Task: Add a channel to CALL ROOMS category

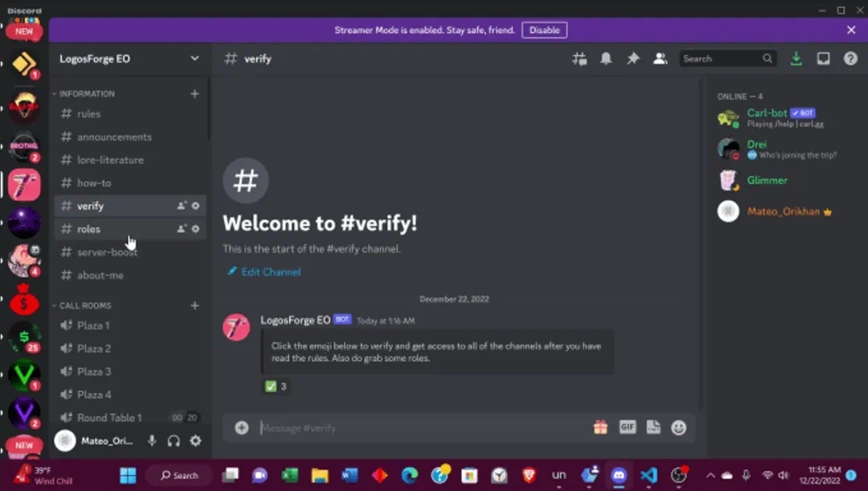Action: [x=194, y=305]
